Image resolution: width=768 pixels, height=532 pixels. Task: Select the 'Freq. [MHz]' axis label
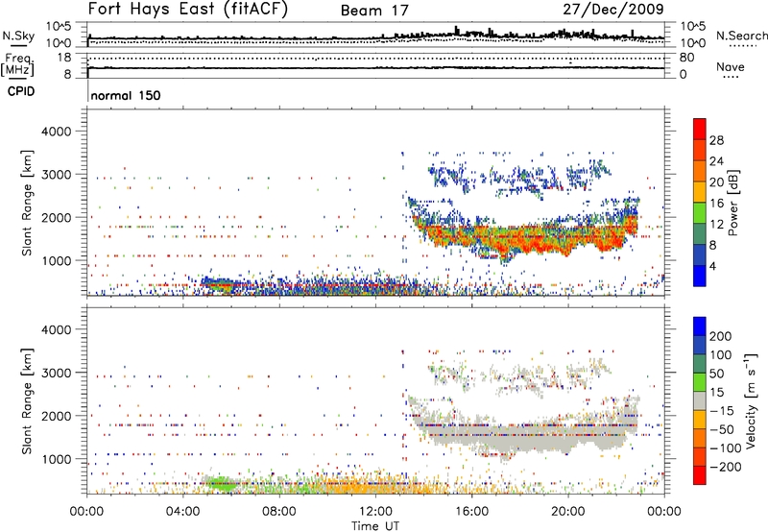[x=18, y=65]
